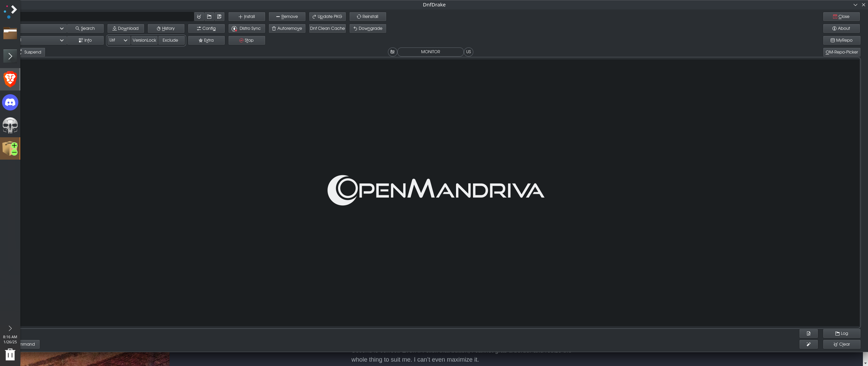
Task: Open the List dropdown
Action: click(119, 40)
